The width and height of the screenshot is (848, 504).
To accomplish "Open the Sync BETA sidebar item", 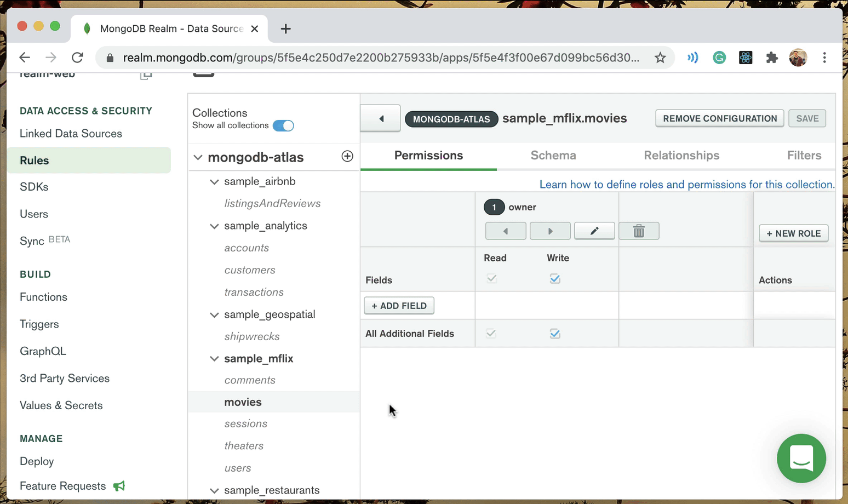I will click(x=45, y=241).
